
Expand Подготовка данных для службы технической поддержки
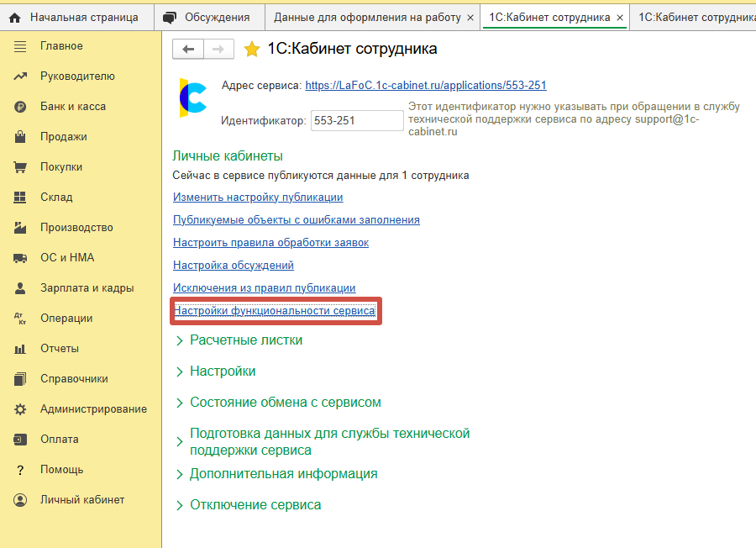click(x=180, y=441)
